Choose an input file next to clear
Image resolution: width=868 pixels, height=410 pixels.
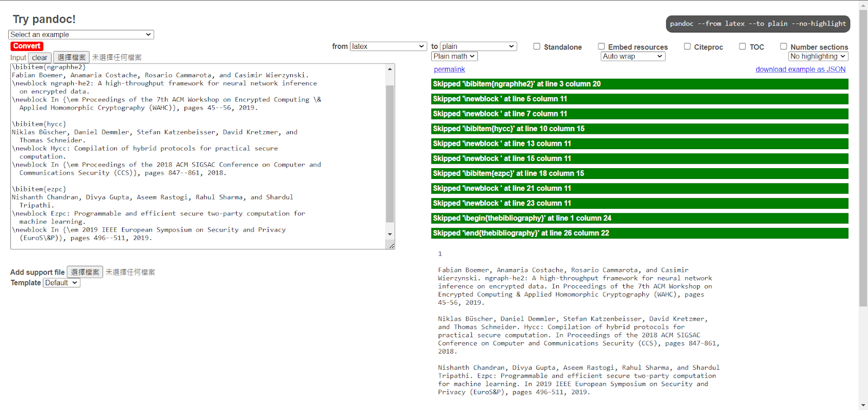[x=71, y=57]
